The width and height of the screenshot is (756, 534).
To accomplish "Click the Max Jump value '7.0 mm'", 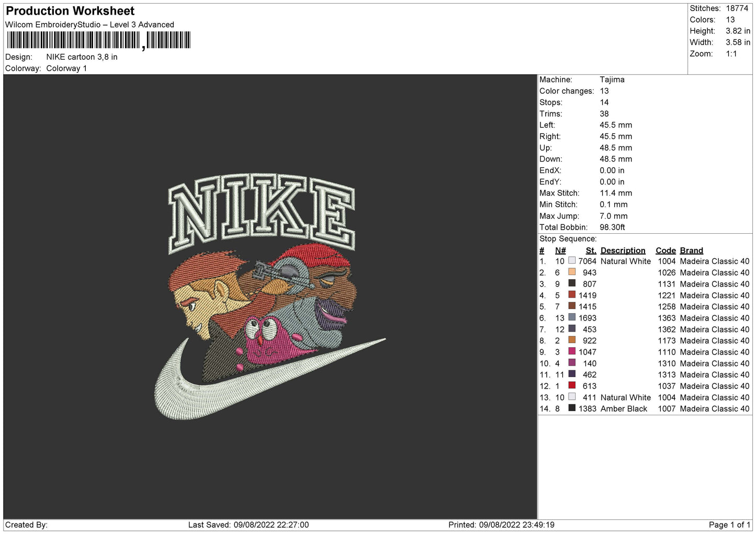I will pos(614,216).
